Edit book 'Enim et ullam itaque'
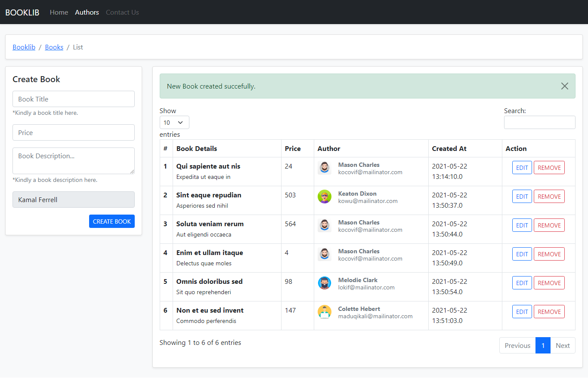 coord(522,254)
